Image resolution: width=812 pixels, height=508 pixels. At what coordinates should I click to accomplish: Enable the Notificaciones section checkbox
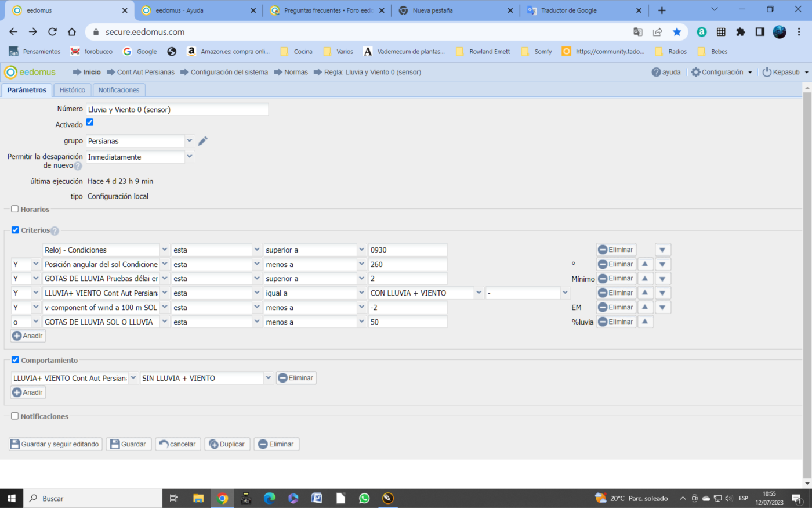click(15, 416)
